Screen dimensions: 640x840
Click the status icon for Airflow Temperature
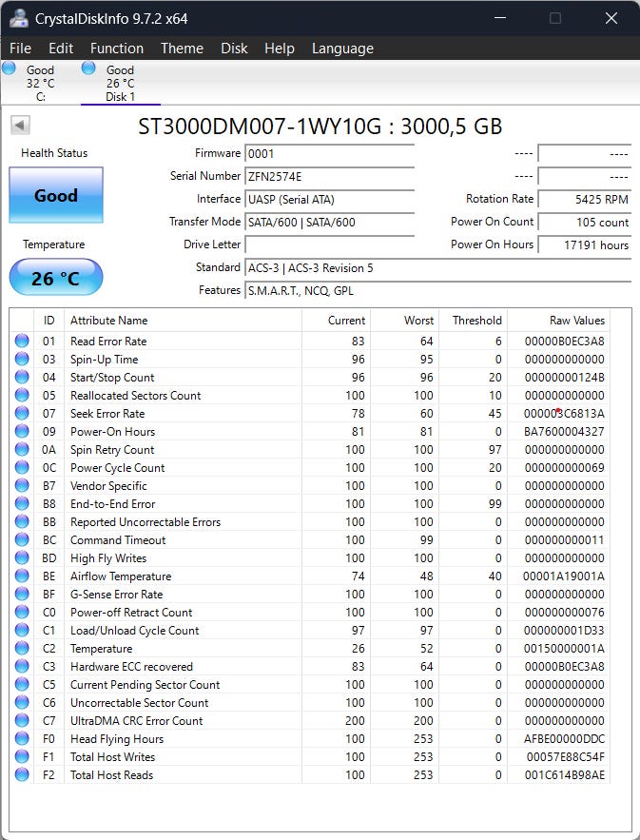22,576
